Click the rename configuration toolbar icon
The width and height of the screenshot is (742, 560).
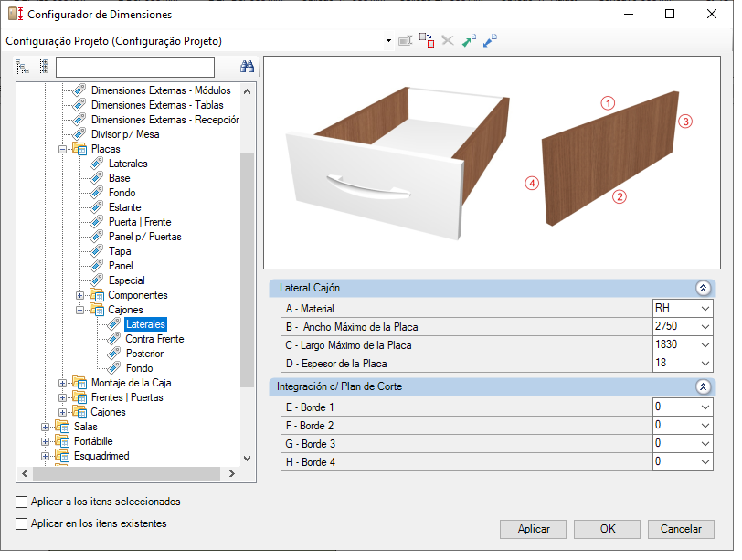click(406, 41)
